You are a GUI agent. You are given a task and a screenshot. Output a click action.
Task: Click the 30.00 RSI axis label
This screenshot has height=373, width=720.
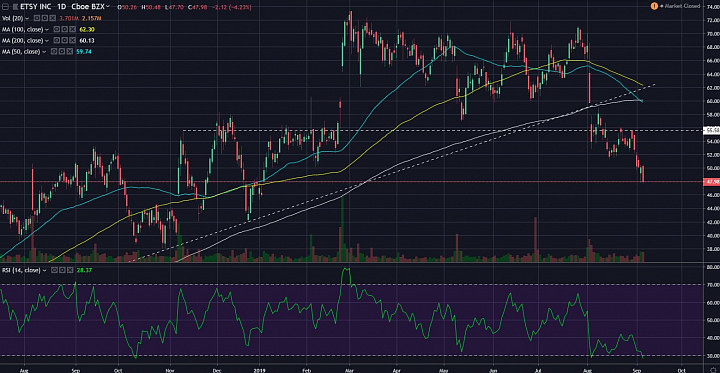pyautogui.click(x=713, y=356)
